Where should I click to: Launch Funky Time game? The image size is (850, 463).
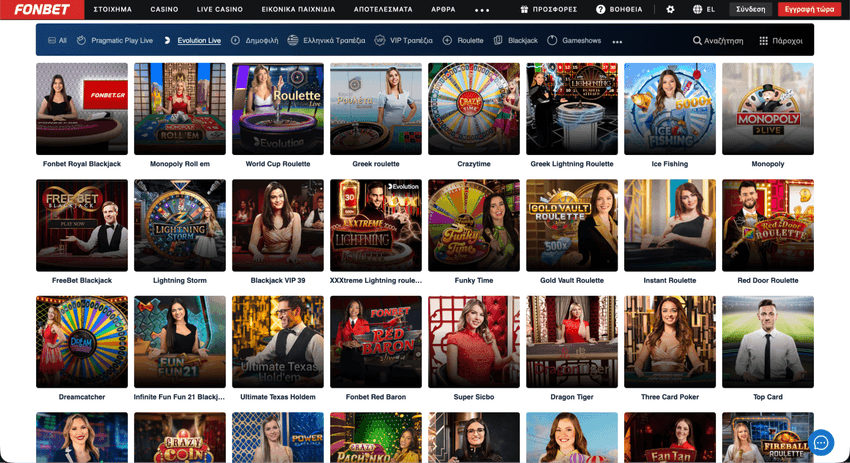474,226
